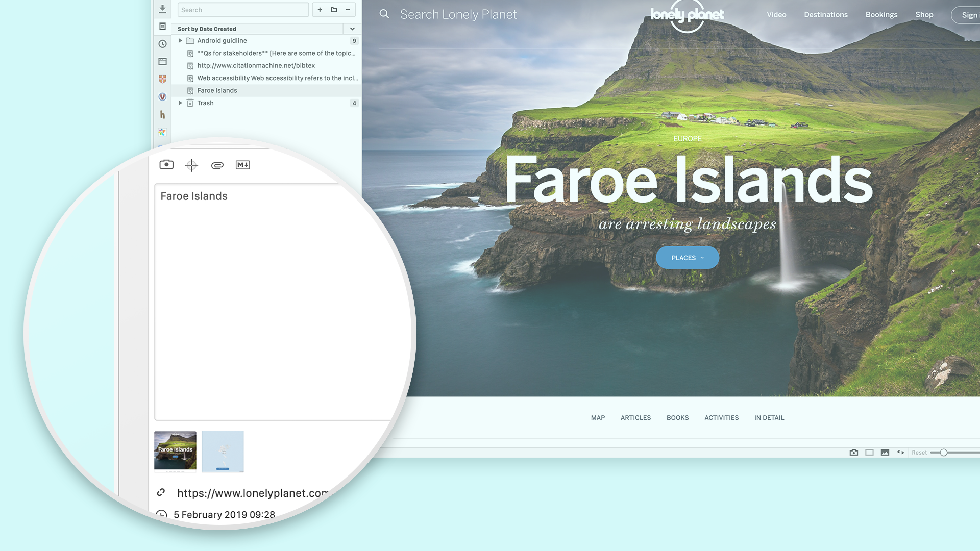
Task: Click the empty rectangle icon in bottom toolbar
Action: 870,453
